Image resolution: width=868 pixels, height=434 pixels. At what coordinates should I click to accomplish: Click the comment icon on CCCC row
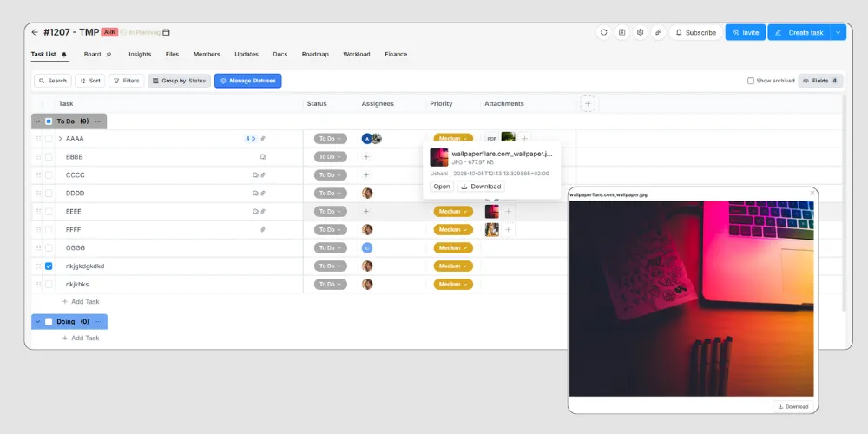[x=255, y=175]
